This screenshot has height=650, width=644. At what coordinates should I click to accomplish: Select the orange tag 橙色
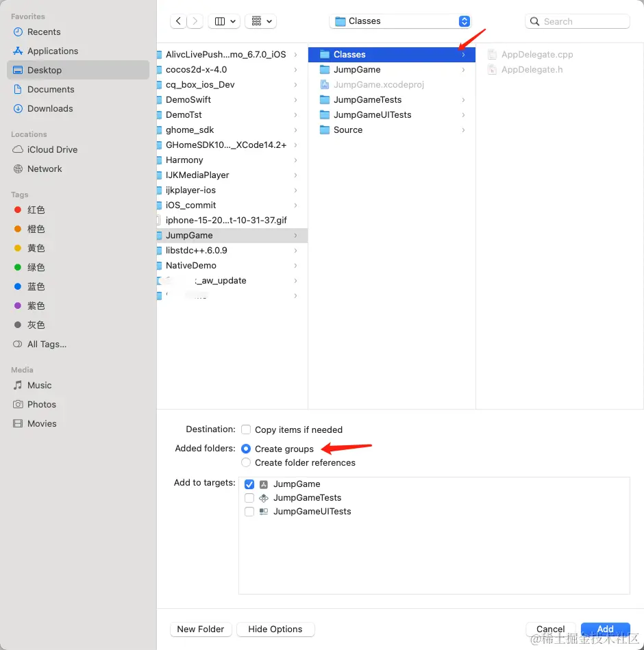coord(36,229)
